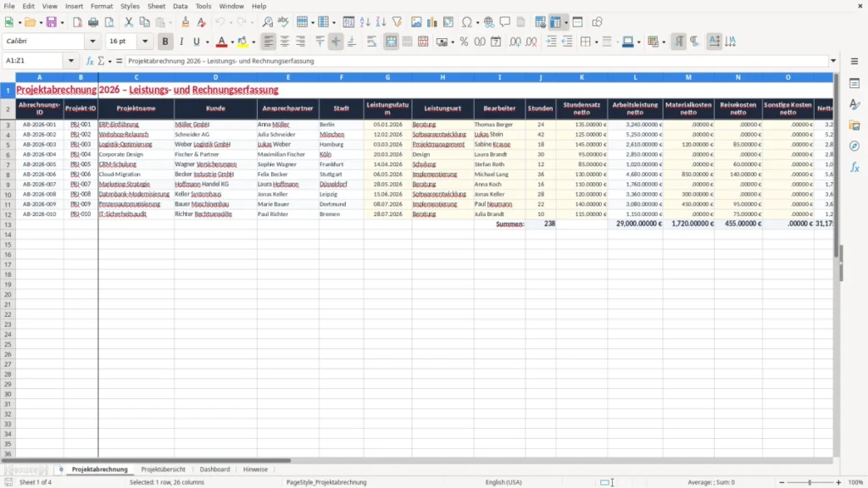Insert an image
Image resolution: width=868 pixels, height=488 pixels.
click(416, 22)
